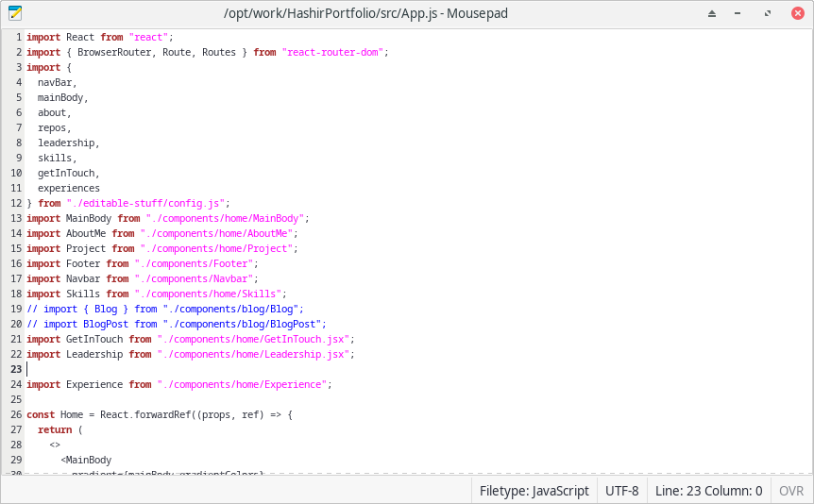Click "./components/home/Leadership.jsx" path
The image size is (814, 504).
[253, 354]
